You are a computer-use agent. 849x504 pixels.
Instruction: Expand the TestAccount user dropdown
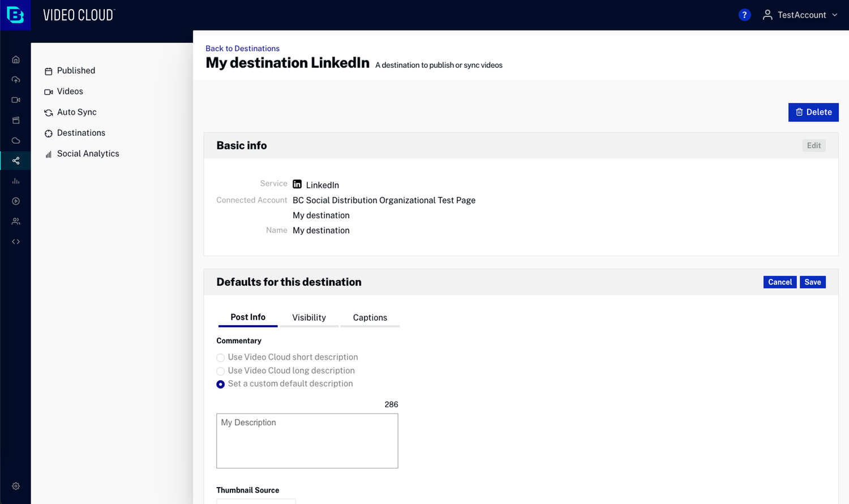pos(800,15)
